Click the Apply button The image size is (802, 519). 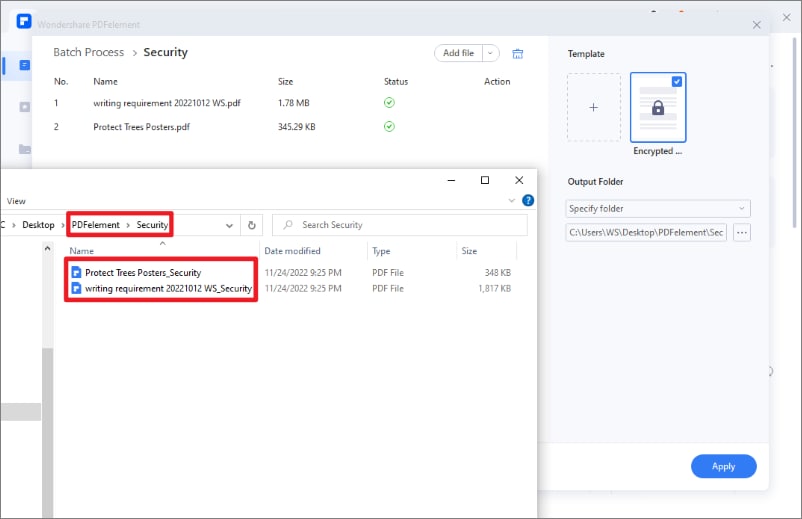point(723,466)
